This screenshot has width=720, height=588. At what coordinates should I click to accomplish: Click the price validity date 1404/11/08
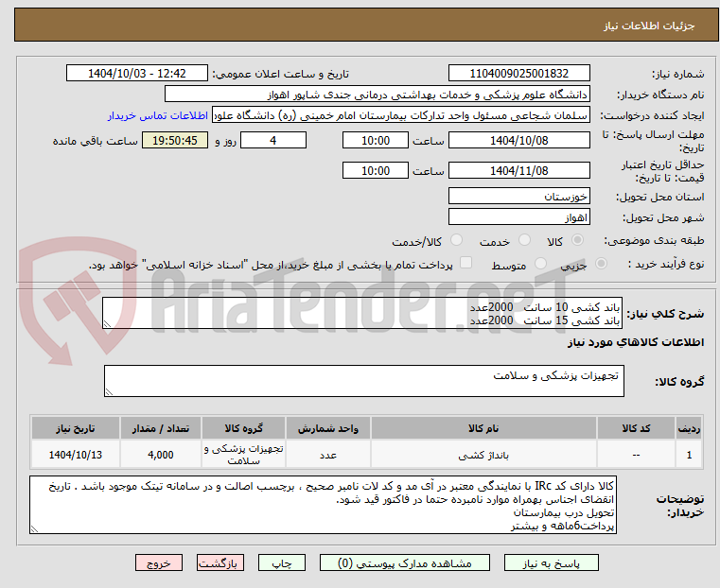[x=518, y=170]
